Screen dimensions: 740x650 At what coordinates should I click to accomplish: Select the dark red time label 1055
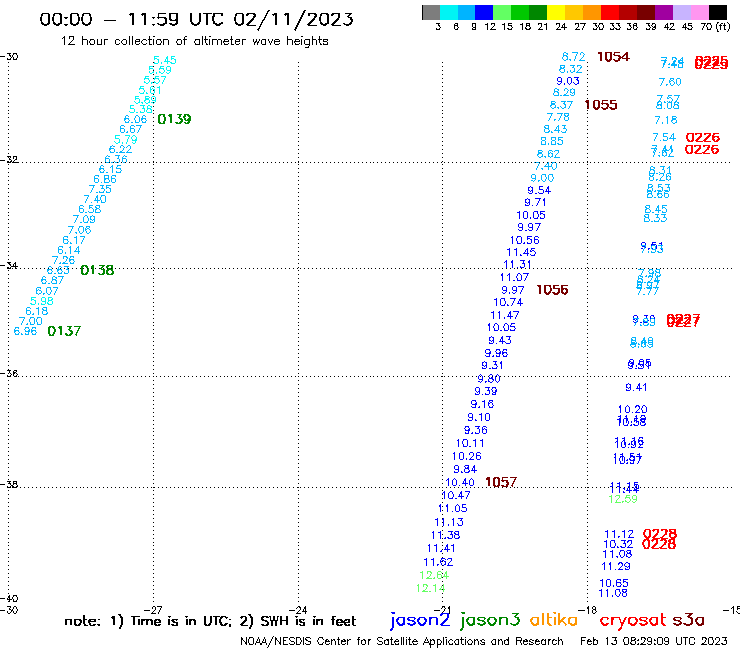[601, 105]
